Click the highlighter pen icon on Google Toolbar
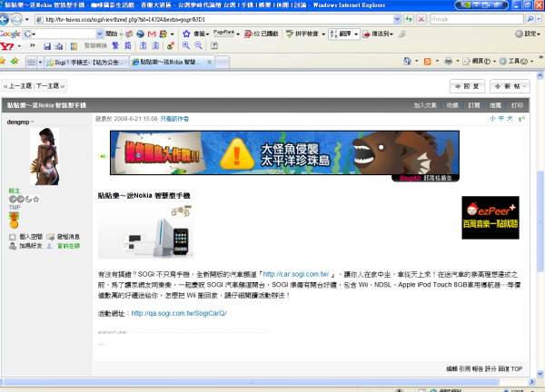The height and width of the screenshot is (392, 545). 402,34
